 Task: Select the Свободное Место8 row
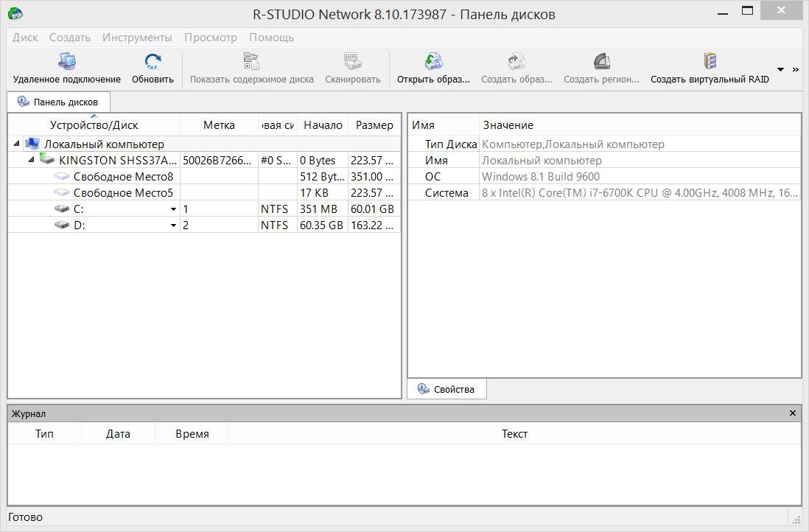pos(204,176)
